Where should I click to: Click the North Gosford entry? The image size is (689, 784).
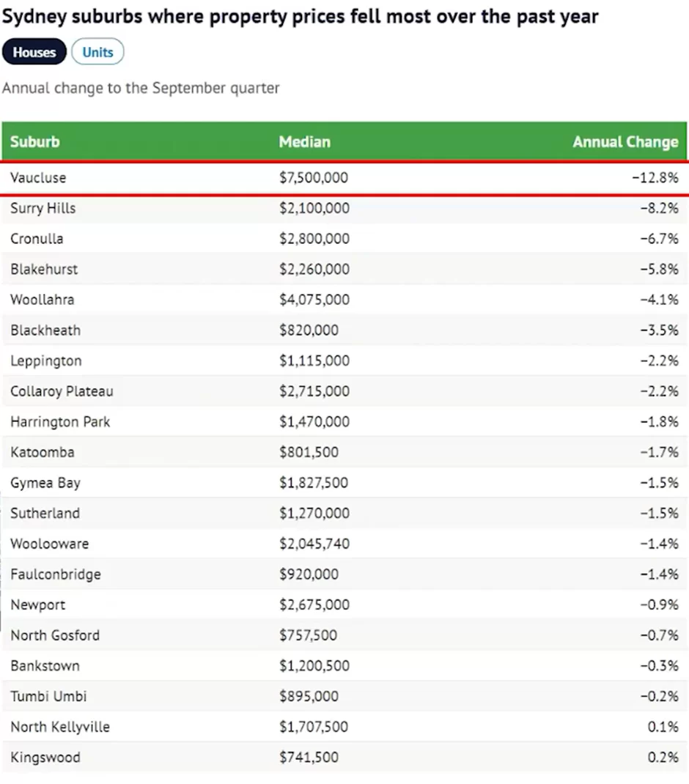[55, 635]
